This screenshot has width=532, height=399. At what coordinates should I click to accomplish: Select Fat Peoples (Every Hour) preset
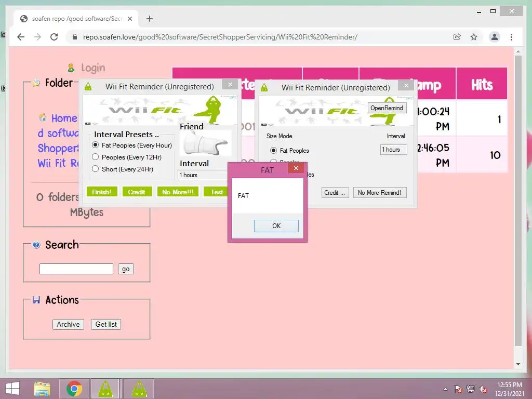pos(132,145)
